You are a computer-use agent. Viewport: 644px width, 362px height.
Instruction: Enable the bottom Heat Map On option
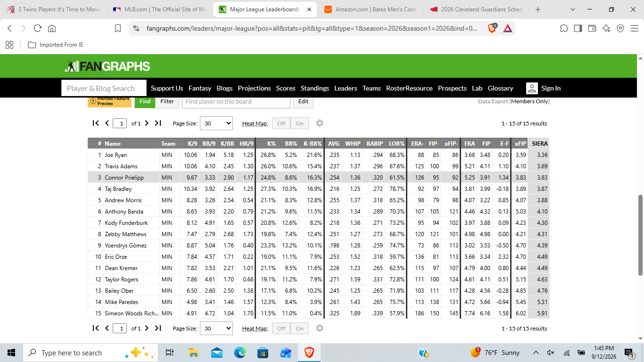pyautogui.click(x=299, y=329)
